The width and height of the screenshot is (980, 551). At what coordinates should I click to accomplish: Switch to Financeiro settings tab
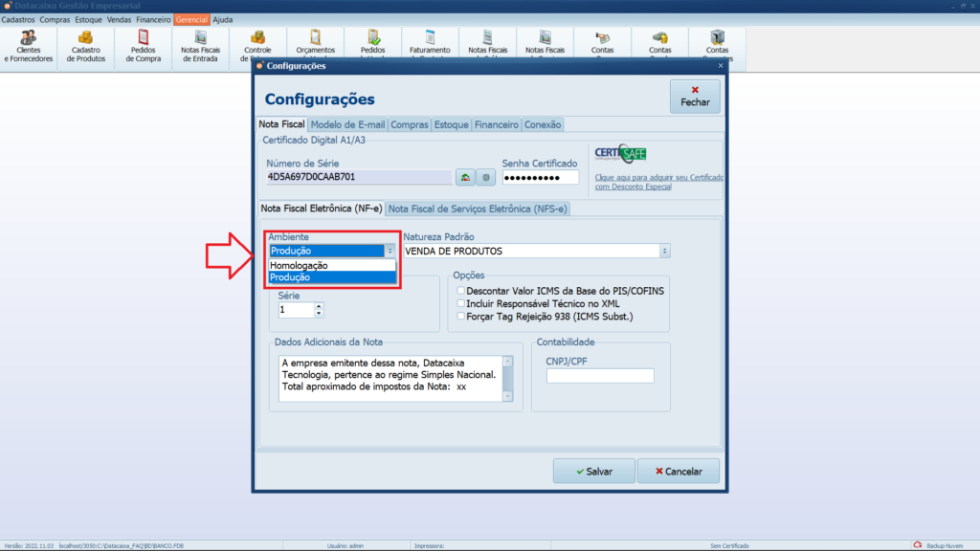497,125
